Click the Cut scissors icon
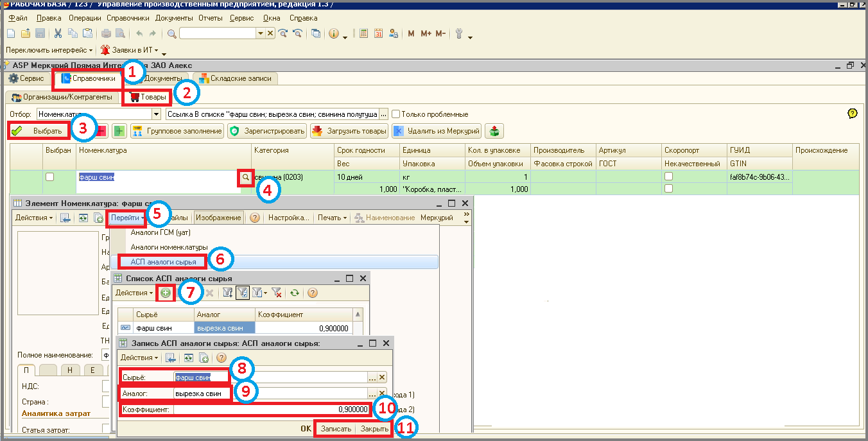Viewport: 868px width, 441px height. click(x=58, y=33)
